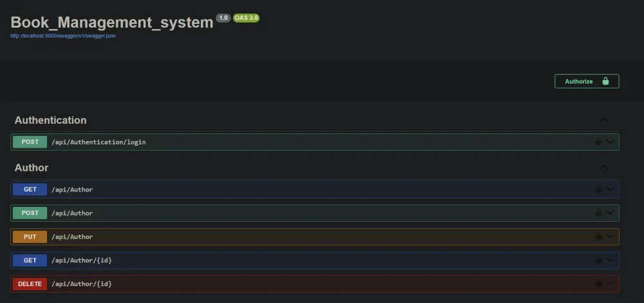Click lock icon on GET /api/Author row
This screenshot has width=644, height=303.
point(599,190)
